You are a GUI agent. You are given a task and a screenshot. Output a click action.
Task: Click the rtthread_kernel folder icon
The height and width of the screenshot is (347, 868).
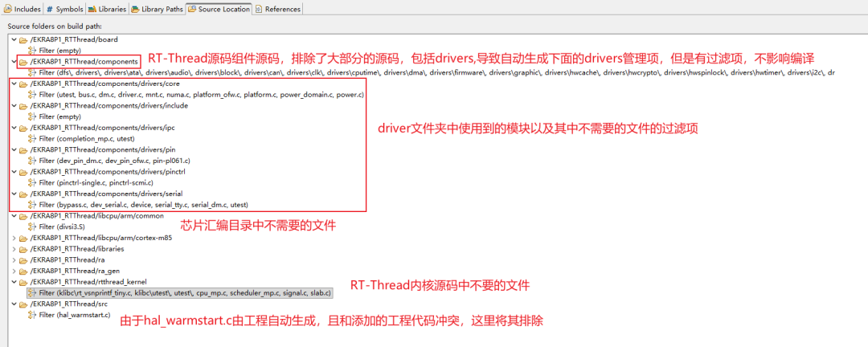[x=23, y=282]
